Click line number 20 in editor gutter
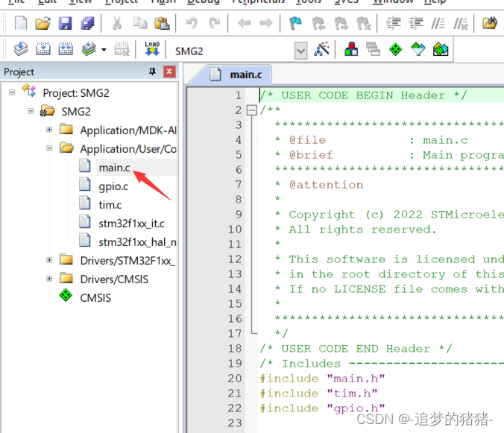 click(x=235, y=378)
